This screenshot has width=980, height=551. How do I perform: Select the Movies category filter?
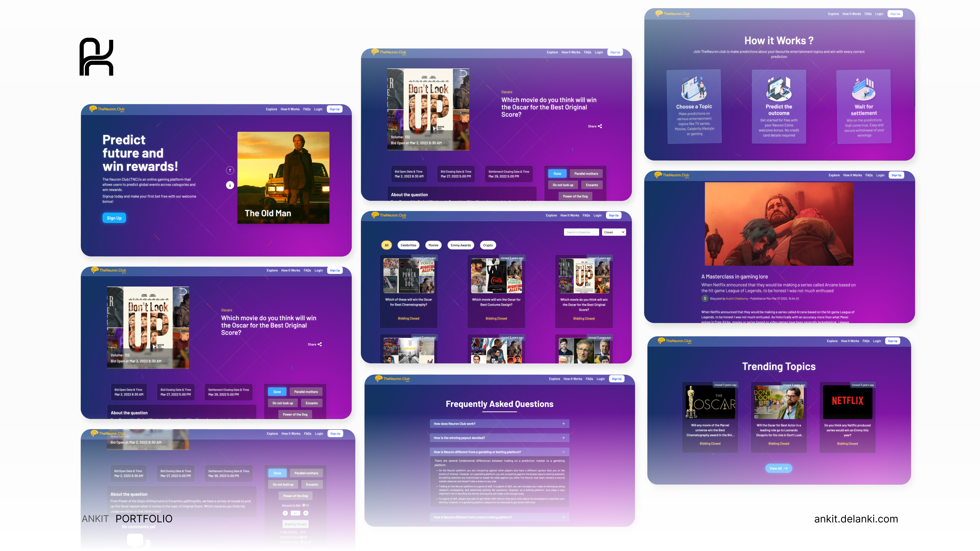[x=433, y=245]
